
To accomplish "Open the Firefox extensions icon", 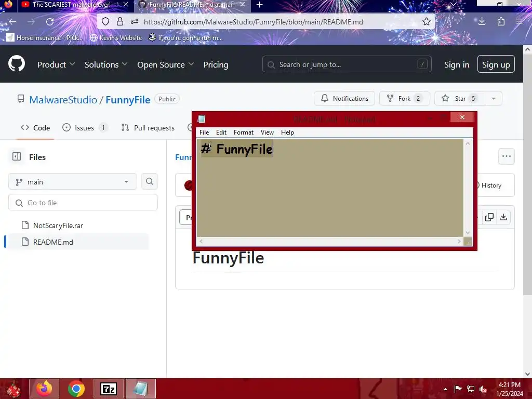I will (501, 22).
